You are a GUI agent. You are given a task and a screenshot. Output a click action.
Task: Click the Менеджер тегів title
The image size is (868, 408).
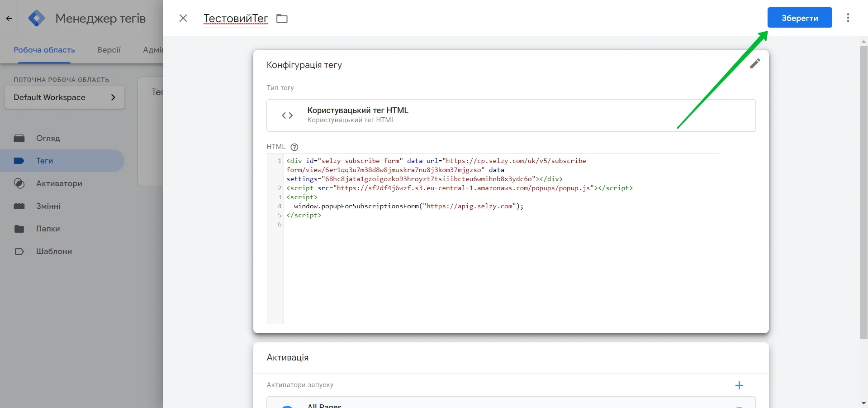[100, 18]
